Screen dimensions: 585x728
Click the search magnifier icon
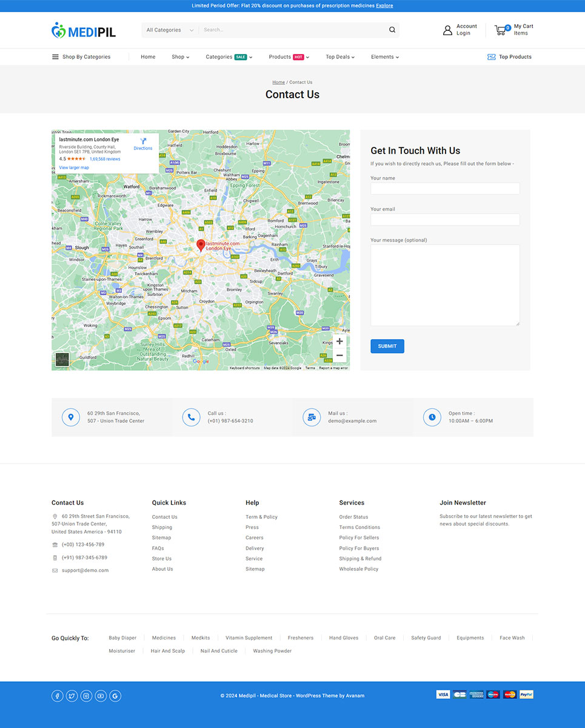click(392, 30)
